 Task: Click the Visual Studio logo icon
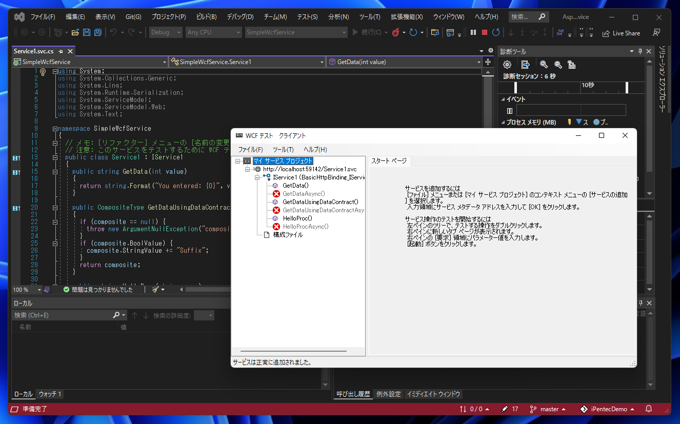coord(19,17)
